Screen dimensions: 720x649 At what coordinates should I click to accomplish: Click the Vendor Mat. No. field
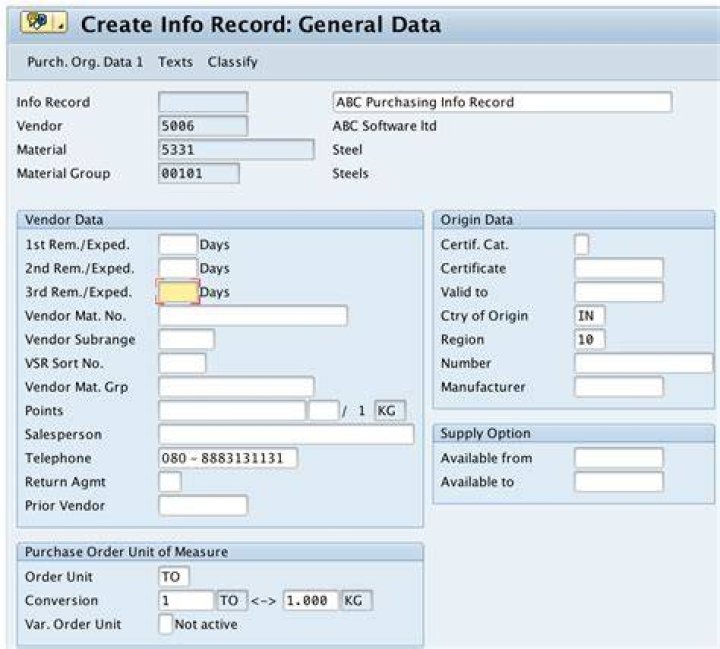253,316
